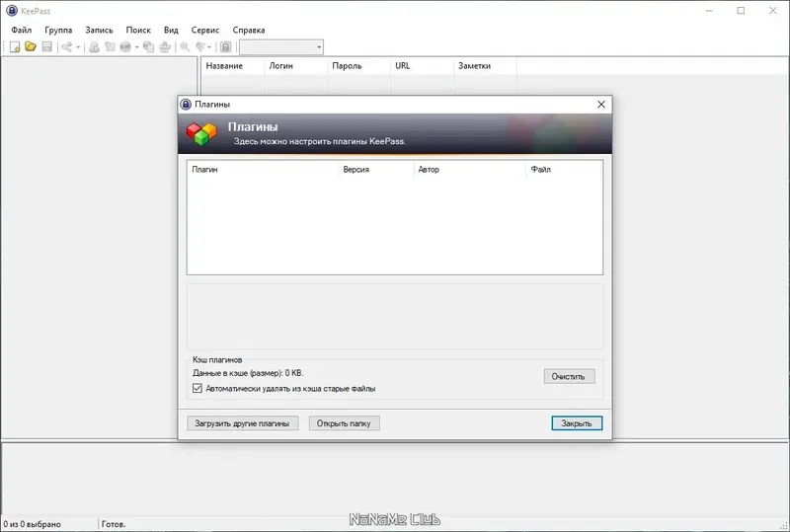790x532 pixels.
Task: Click the Название column header in main window
Action: click(233, 66)
